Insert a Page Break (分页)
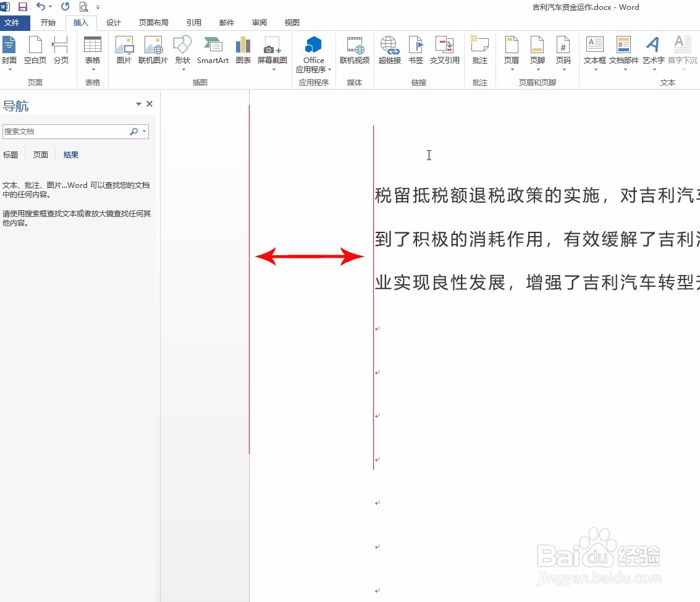Viewport: 700px width, 602px height. 61,50
